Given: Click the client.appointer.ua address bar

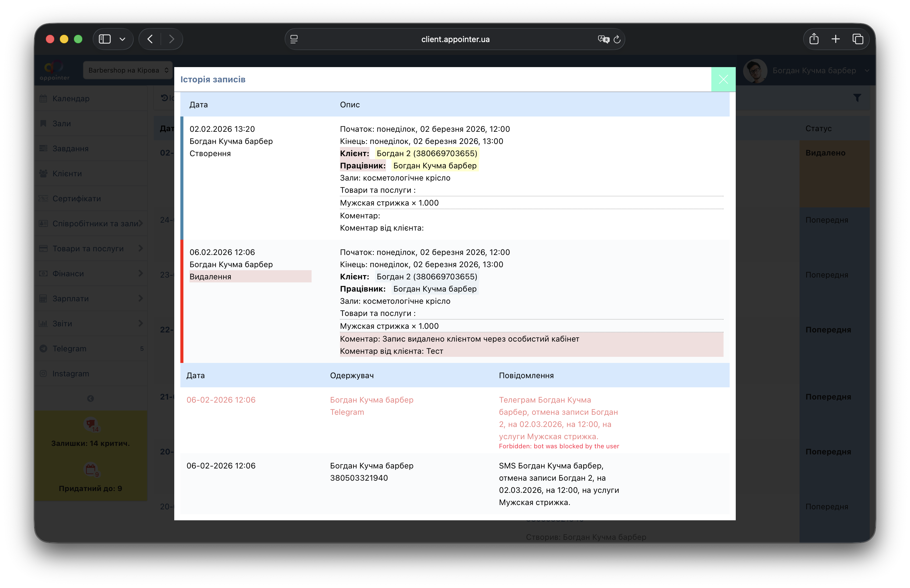Looking at the screenshot, I should (x=455, y=39).
